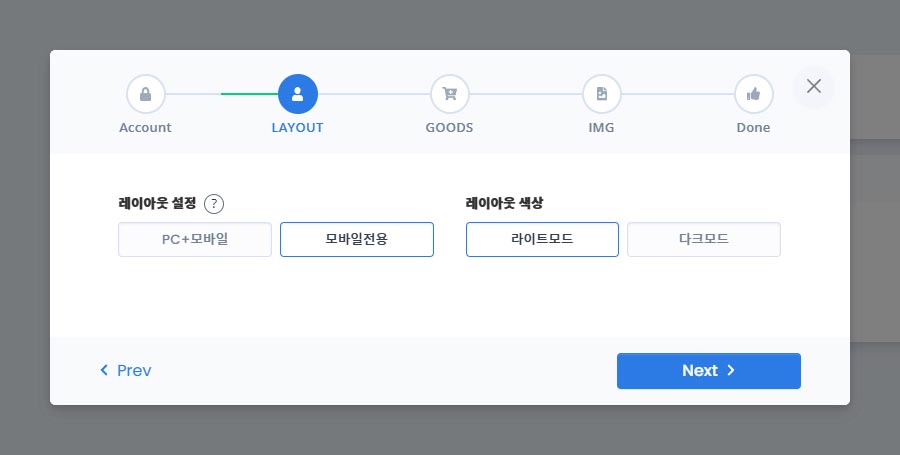Choose 다크모드 layout color
The image size is (900, 455).
[704, 240]
